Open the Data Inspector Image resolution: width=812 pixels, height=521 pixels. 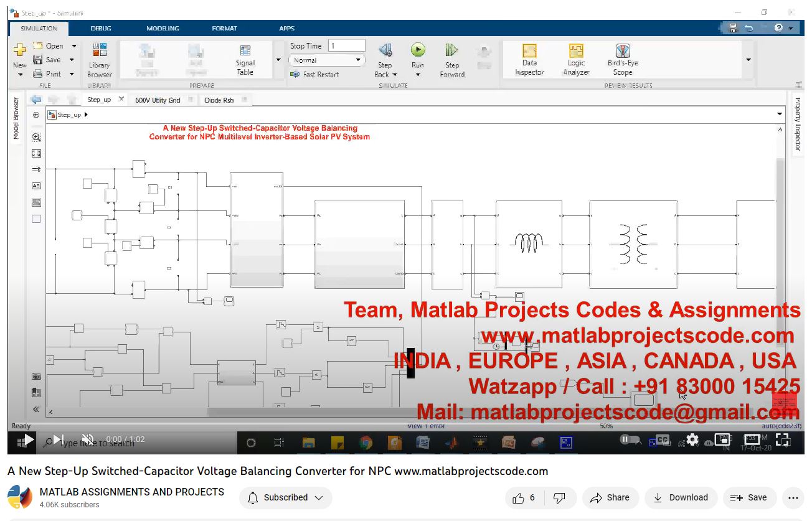[x=529, y=59]
